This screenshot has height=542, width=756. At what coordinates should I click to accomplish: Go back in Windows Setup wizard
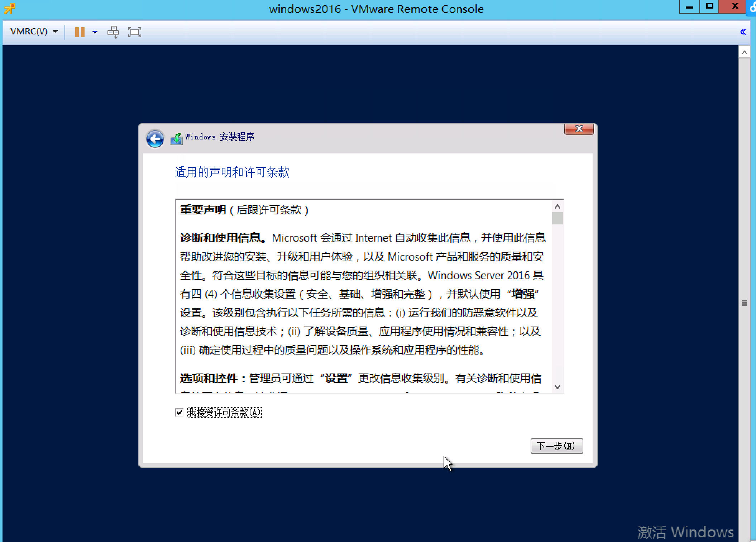point(155,139)
